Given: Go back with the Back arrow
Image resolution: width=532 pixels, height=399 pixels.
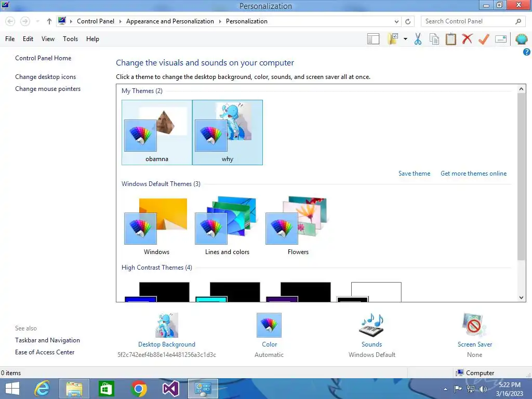Looking at the screenshot, I should click(10, 21).
